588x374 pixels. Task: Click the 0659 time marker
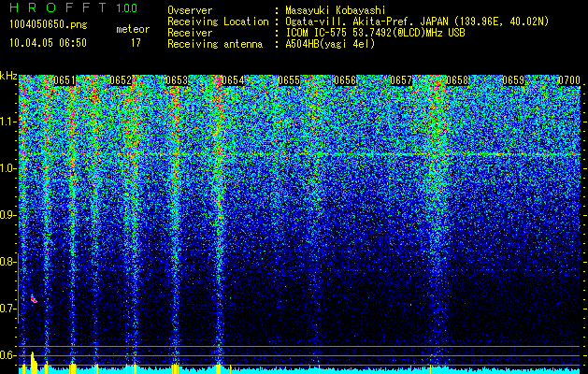(x=513, y=80)
